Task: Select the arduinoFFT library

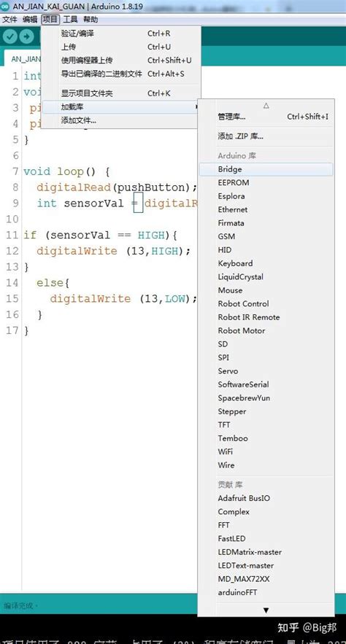Action: [266, 592]
